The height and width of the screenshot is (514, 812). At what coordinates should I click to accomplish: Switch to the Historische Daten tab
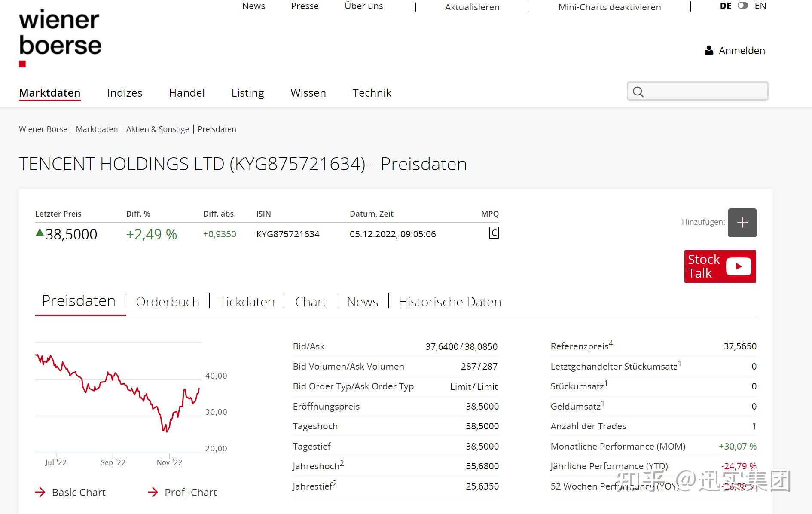click(x=450, y=302)
